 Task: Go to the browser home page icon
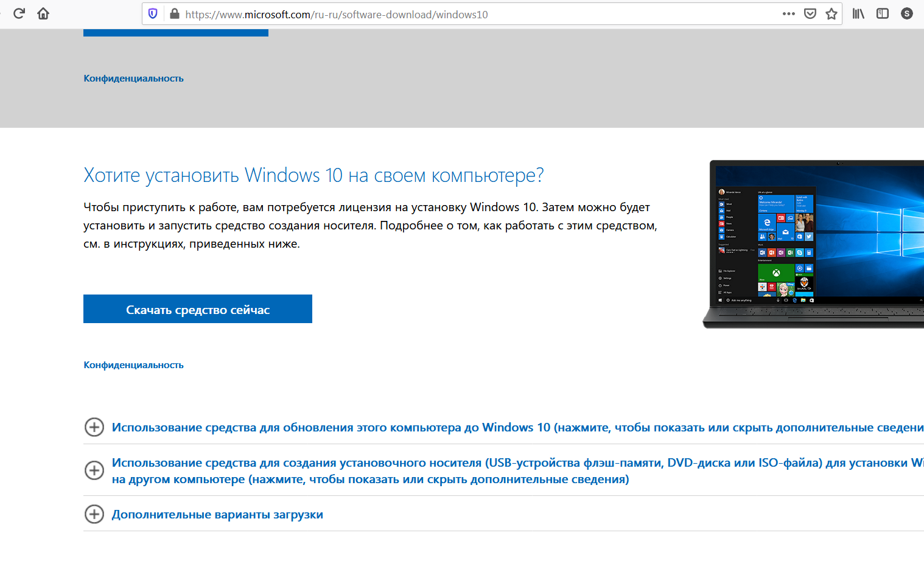[x=43, y=13]
